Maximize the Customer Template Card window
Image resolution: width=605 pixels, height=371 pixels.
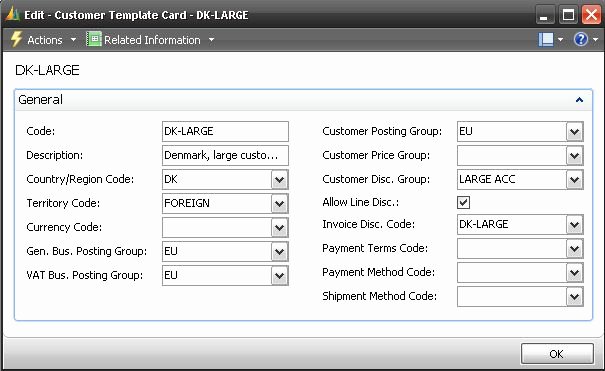(568, 15)
